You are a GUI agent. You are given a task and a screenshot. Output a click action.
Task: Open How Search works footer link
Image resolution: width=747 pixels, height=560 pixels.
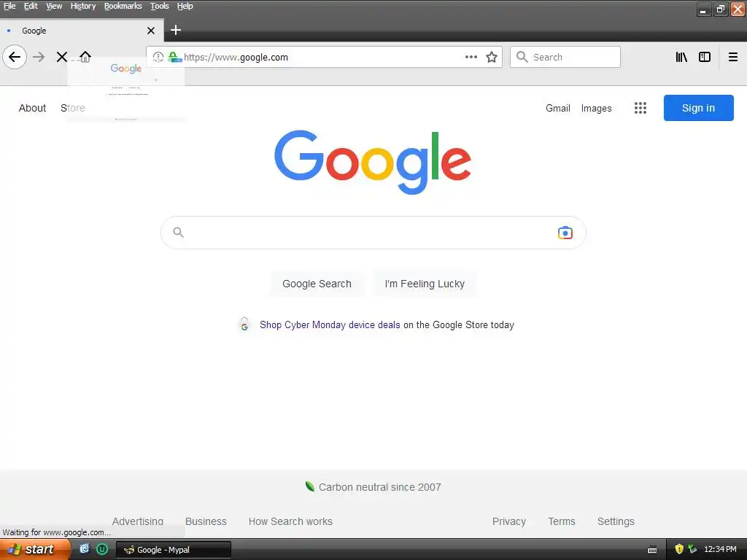point(290,521)
